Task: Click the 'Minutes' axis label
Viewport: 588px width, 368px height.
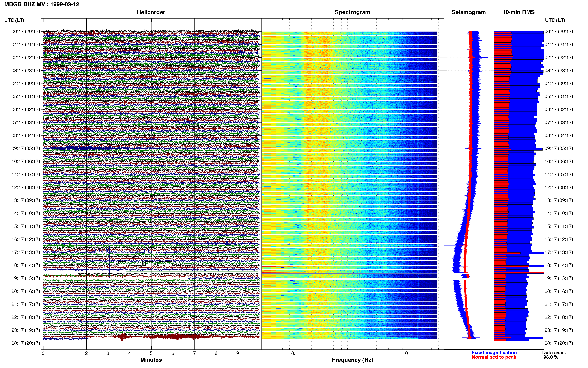Action: point(151,360)
